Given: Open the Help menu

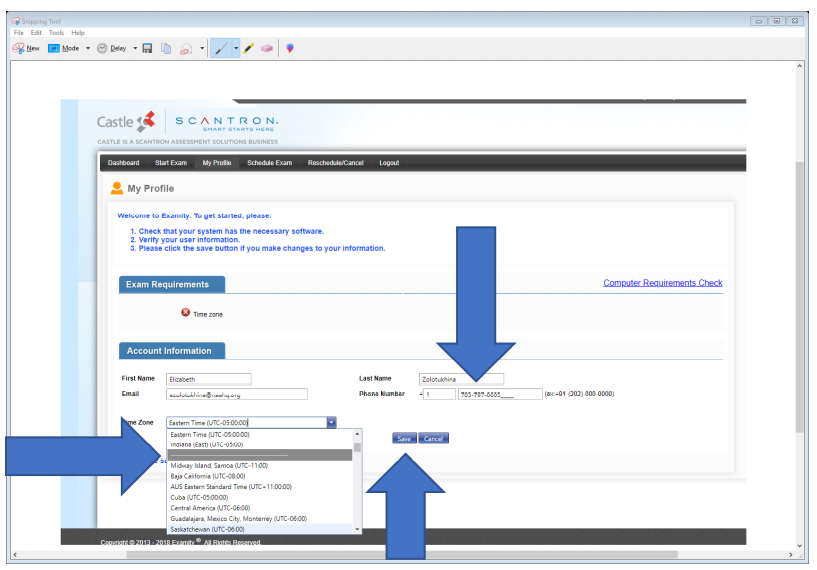Looking at the screenshot, I should tap(78, 32).
